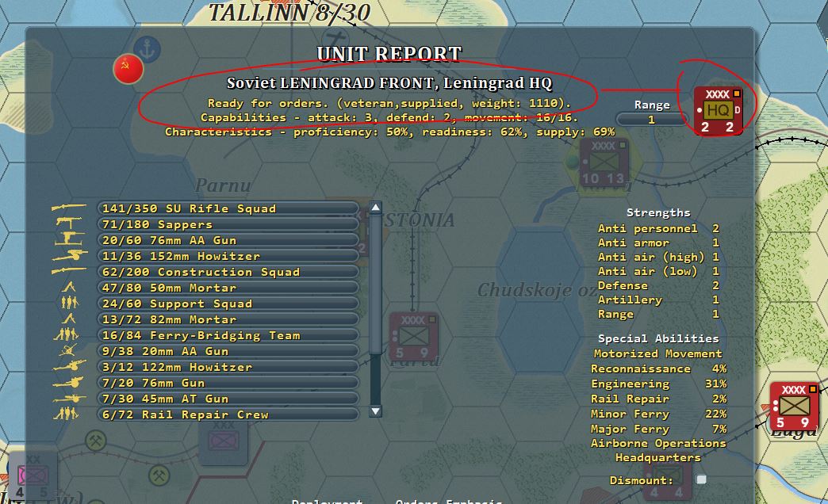Click the Rail Repair 2% ability

(x=658, y=399)
